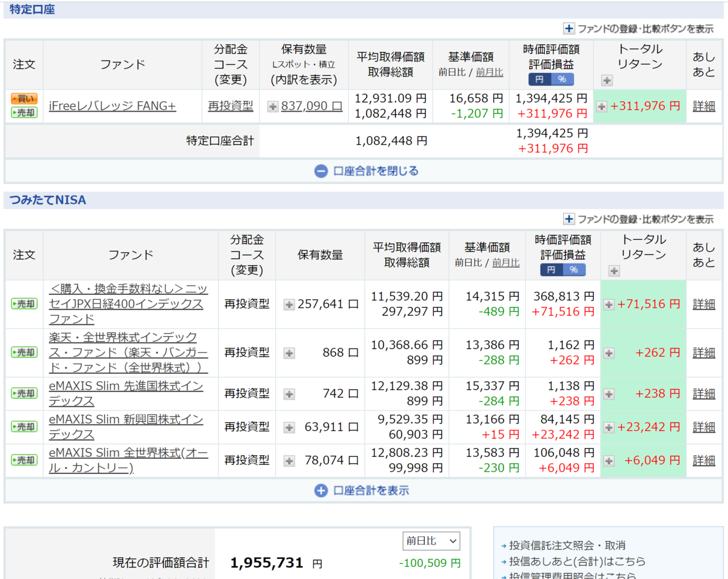Click 16,658 円 base price for FANG+
728x579 pixels.
476,98
